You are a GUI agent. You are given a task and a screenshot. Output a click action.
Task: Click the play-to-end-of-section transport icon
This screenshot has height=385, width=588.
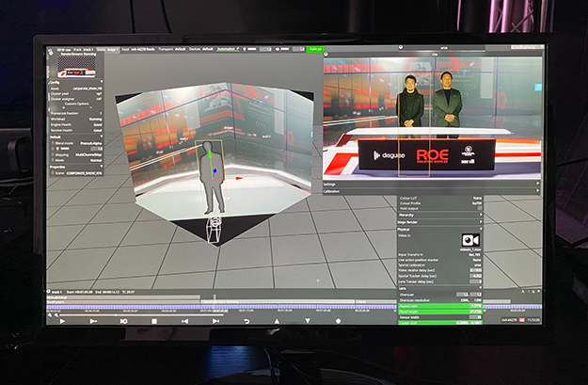point(93,321)
